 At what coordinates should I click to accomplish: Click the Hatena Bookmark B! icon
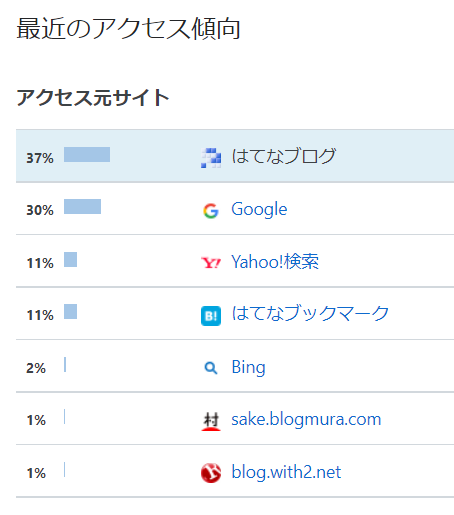211,316
